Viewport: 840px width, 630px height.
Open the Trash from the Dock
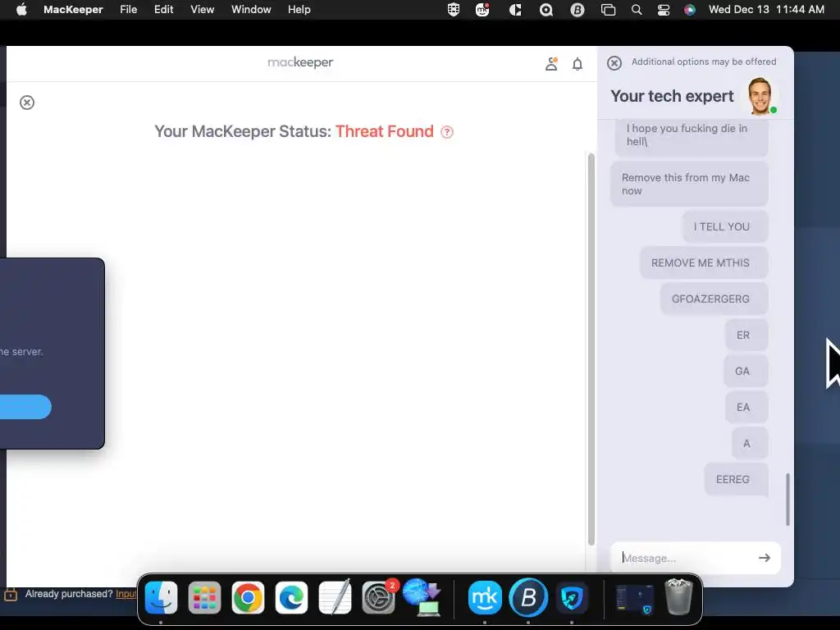[678, 597]
